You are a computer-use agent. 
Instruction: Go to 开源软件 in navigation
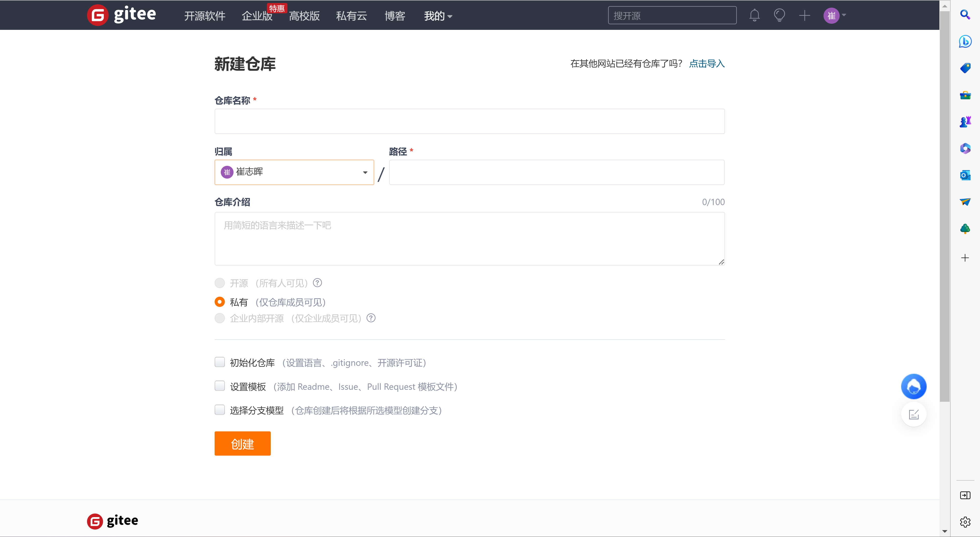[x=205, y=16]
